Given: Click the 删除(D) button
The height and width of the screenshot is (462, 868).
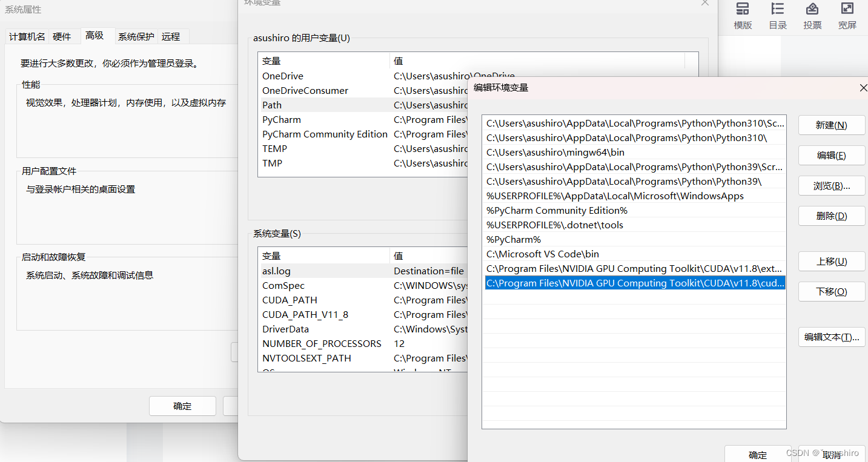Looking at the screenshot, I should click(x=832, y=216).
